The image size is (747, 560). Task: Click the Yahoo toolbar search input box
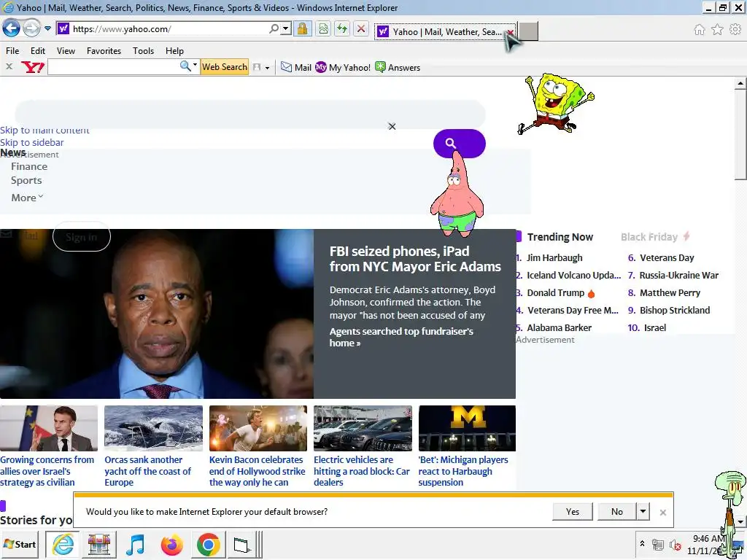113,66
